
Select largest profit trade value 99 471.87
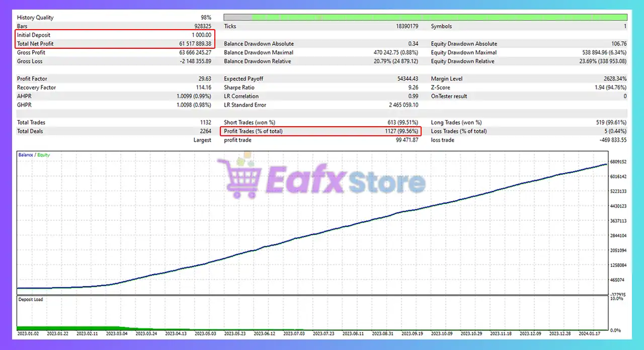408,140
